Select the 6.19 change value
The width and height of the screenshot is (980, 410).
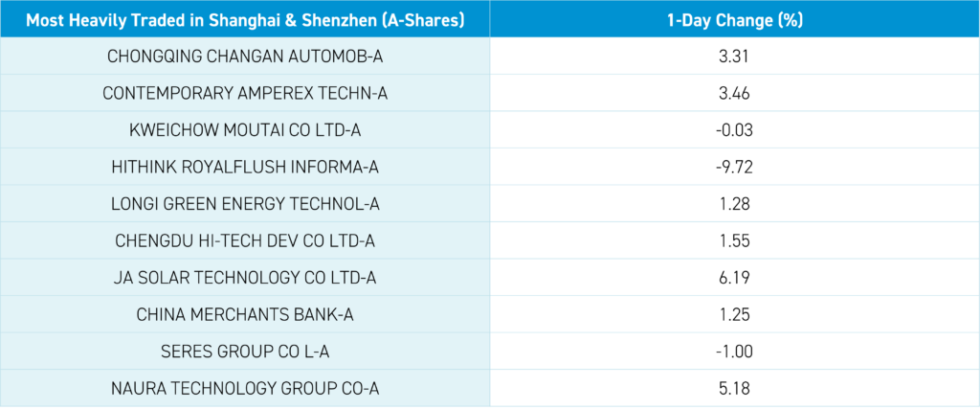(x=733, y=278)
